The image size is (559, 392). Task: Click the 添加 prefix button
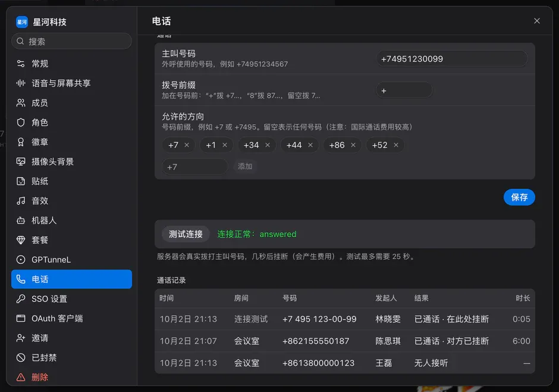pos(245,166)
